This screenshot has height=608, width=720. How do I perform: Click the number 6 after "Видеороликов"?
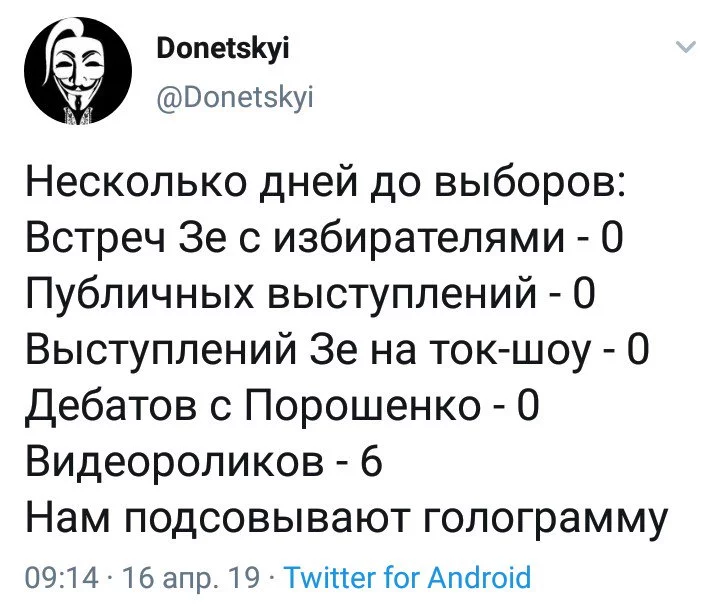click(363, 463)
